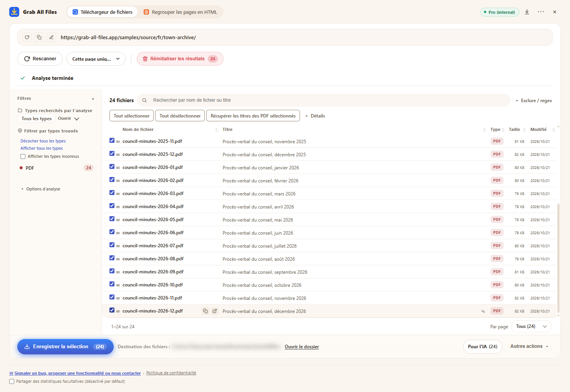
Task: Click the file name/title search field
Action: point(324,100)
